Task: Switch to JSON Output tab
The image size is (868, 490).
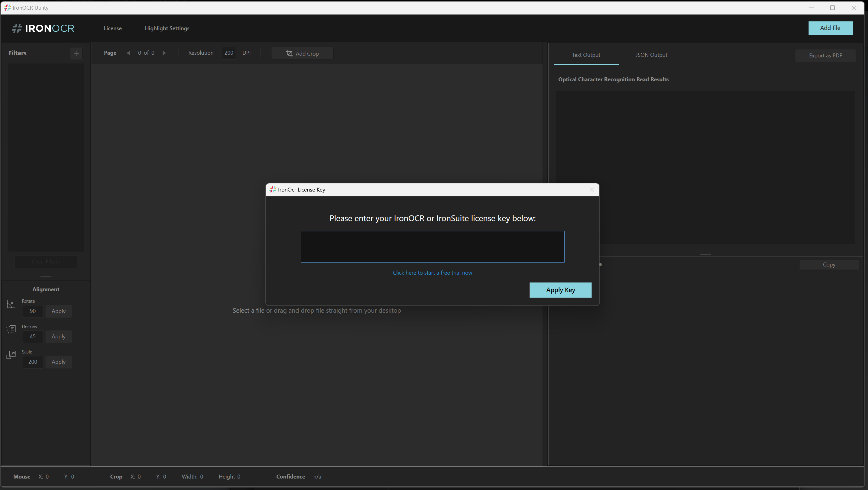Action: pos(651,55)
